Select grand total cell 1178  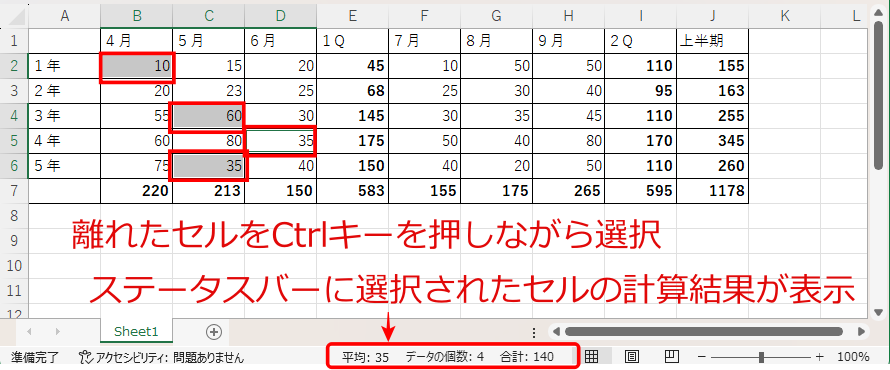click(712, 191)
